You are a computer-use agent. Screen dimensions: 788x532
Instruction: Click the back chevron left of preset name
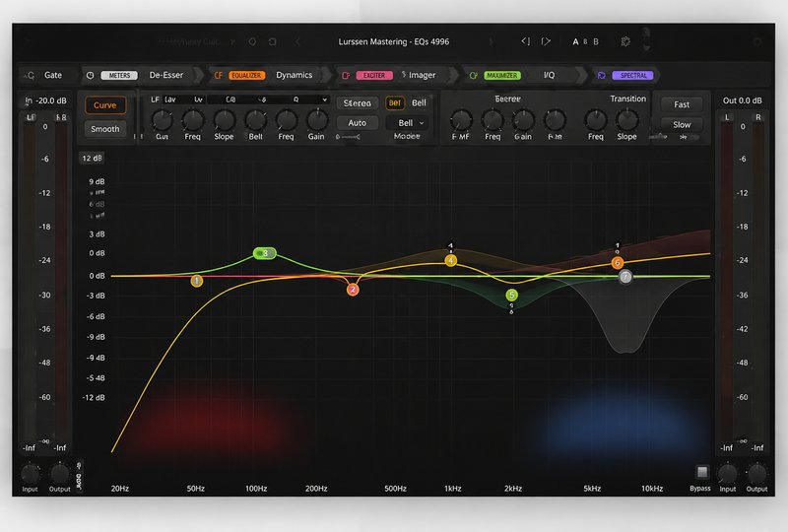(x=297, y=41)
